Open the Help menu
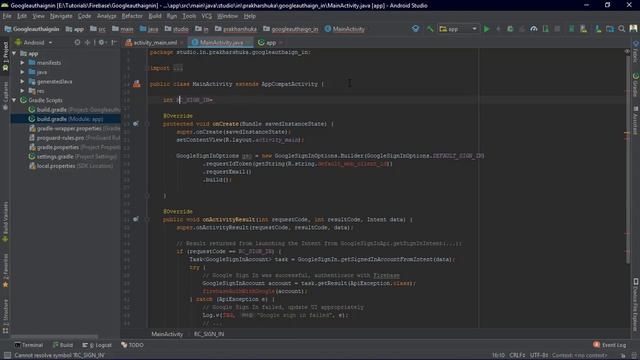640x360 pixels. (x=249, y=16)
